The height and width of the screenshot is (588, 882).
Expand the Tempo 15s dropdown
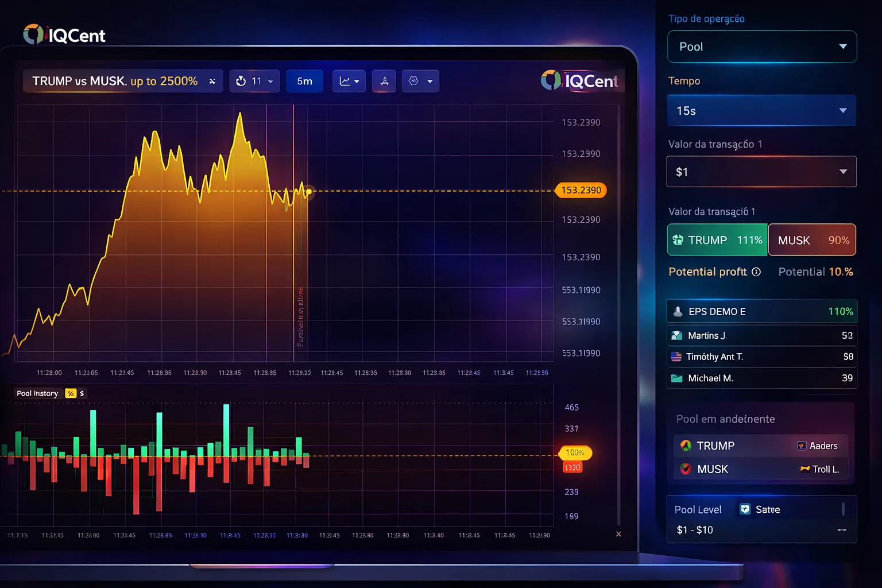762,111
